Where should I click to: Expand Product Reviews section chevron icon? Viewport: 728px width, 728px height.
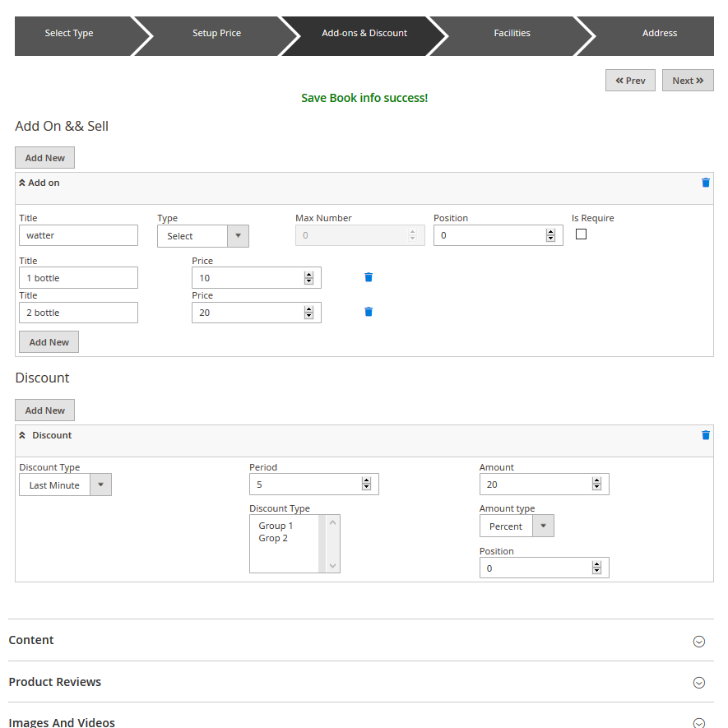pos(698,682)
